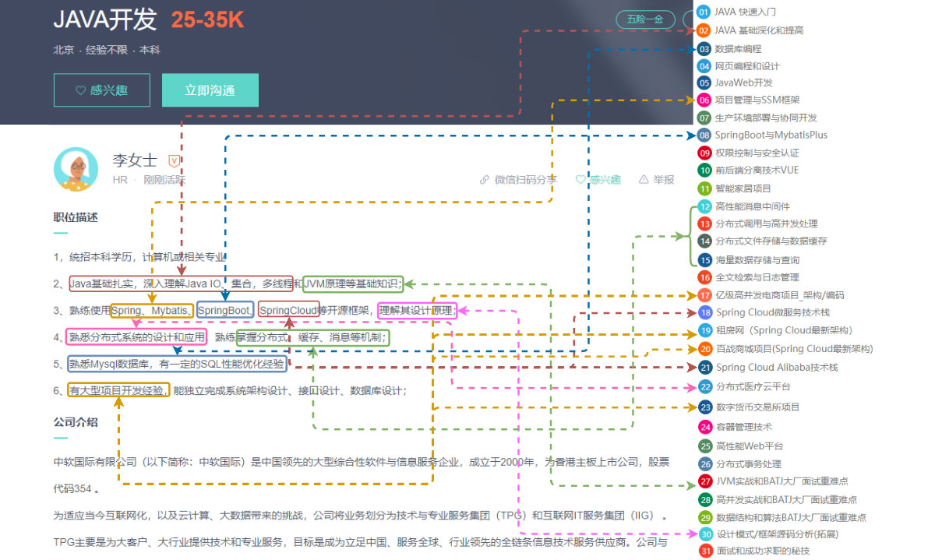Select course 26 分布式事务处理
Viewport: 935px width, 560px height.
tap(739, 464)
